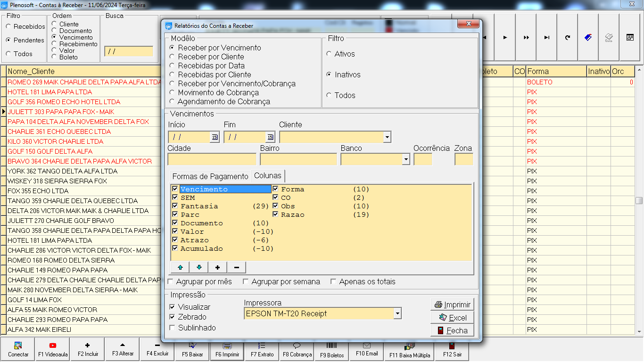Select row GOLF 14 LIMA FOX
644x362 pixels.
tap(84, 300)
